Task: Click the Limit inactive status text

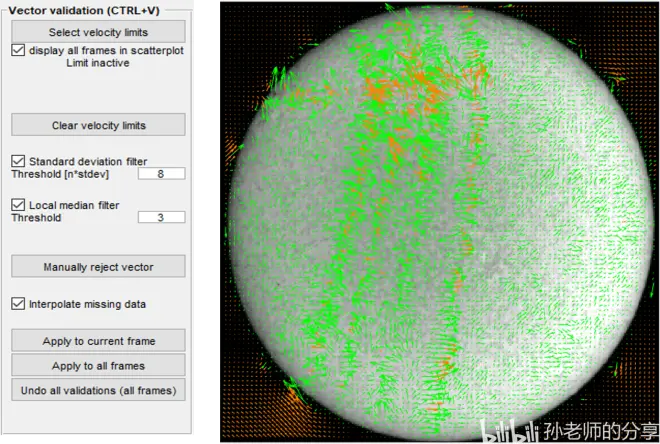Action: pyautogui.click(x=98, y=63)
